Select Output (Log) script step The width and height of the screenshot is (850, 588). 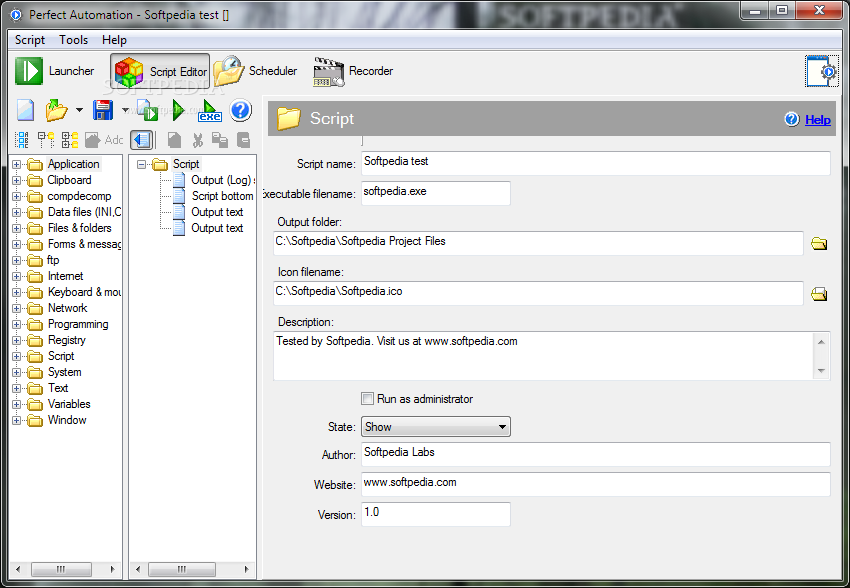click(x=222, y=180)
